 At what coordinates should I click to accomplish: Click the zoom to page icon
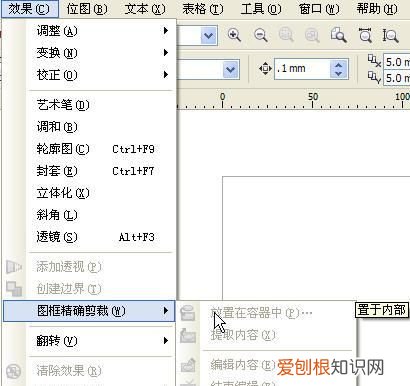(x=338, y=35)
